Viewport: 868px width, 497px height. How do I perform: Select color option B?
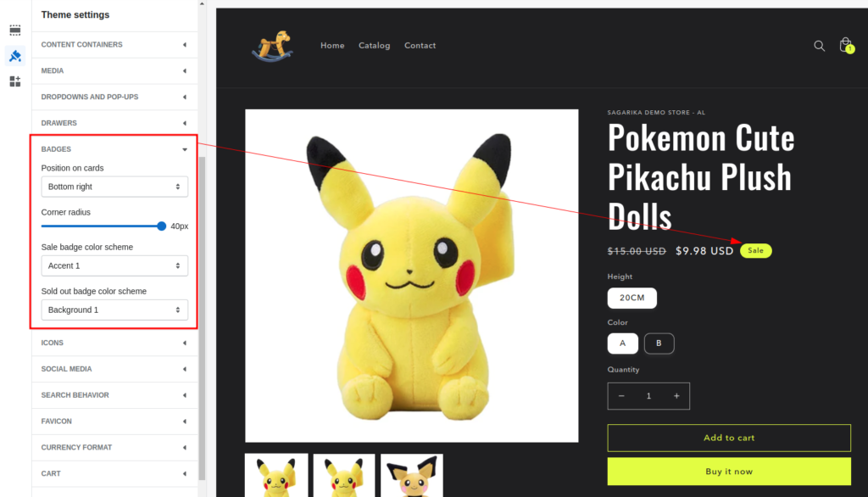659,343
